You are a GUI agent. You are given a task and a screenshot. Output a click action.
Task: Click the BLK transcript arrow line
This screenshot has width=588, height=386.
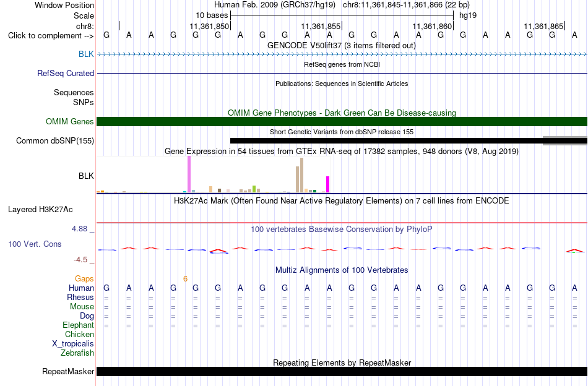[342, 54]
